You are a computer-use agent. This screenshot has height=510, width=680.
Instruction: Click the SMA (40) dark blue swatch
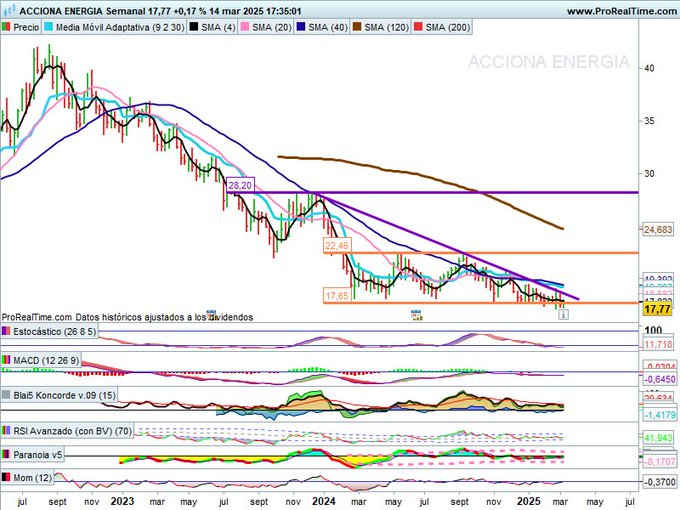(301, 27)
